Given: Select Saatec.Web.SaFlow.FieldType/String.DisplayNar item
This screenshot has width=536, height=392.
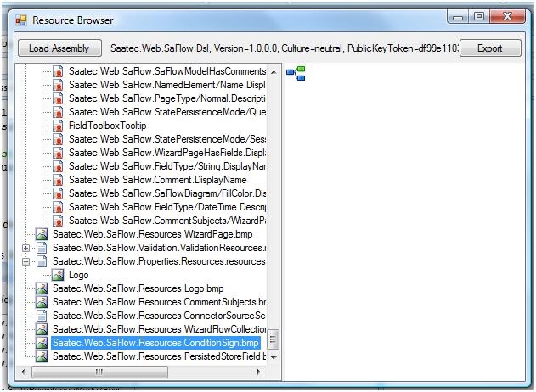Looking at the screenshot, I should point(167,166).
